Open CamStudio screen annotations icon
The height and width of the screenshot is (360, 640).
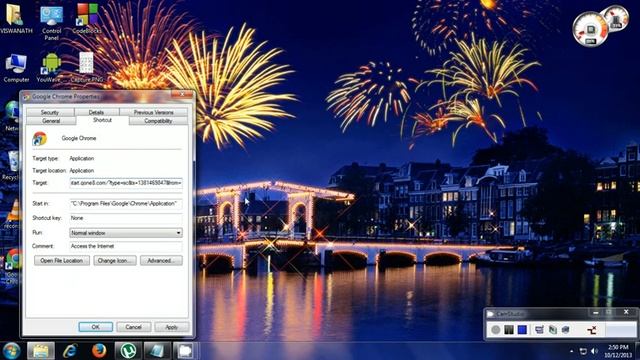coord(553,329)
